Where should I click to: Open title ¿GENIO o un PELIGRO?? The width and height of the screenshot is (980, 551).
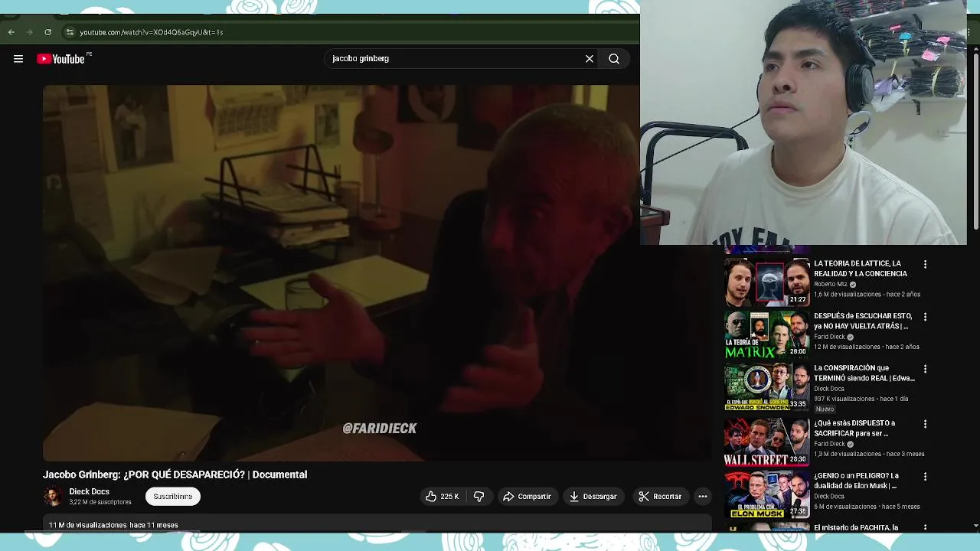856,481
